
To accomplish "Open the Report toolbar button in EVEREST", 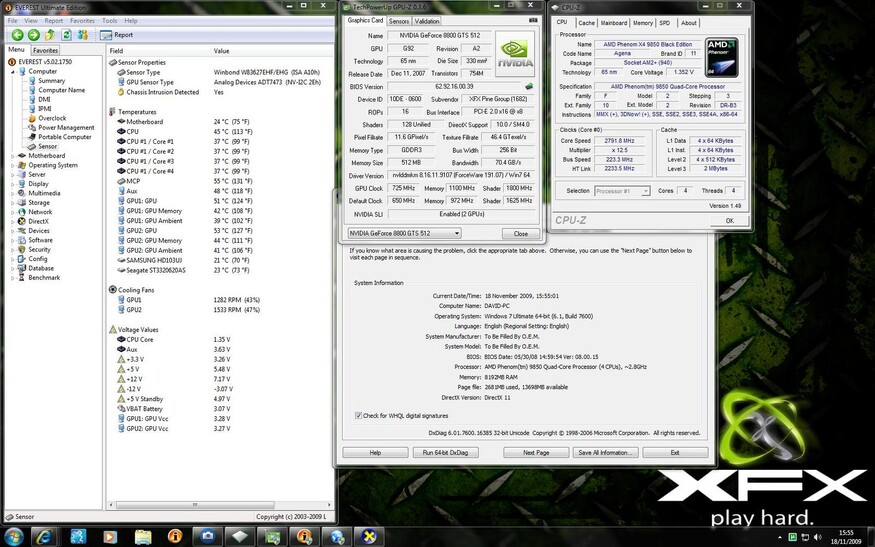I will coord(117,35).
